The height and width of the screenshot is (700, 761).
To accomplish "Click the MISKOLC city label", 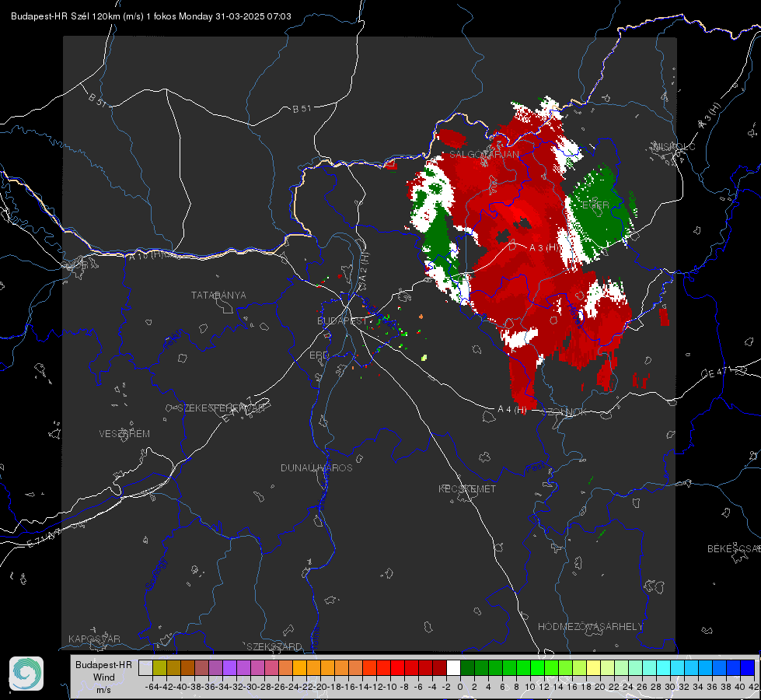I will (674, 146).
